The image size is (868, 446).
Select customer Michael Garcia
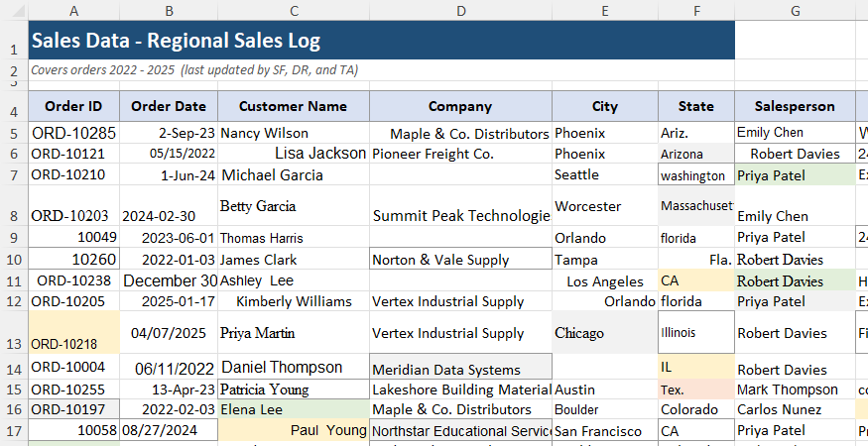tap(294, 174)
